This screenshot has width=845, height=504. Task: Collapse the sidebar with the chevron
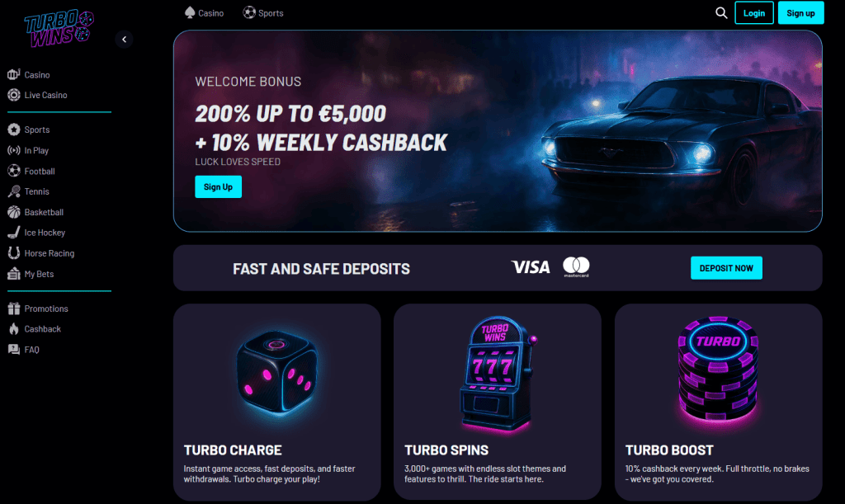coord(124,40)
